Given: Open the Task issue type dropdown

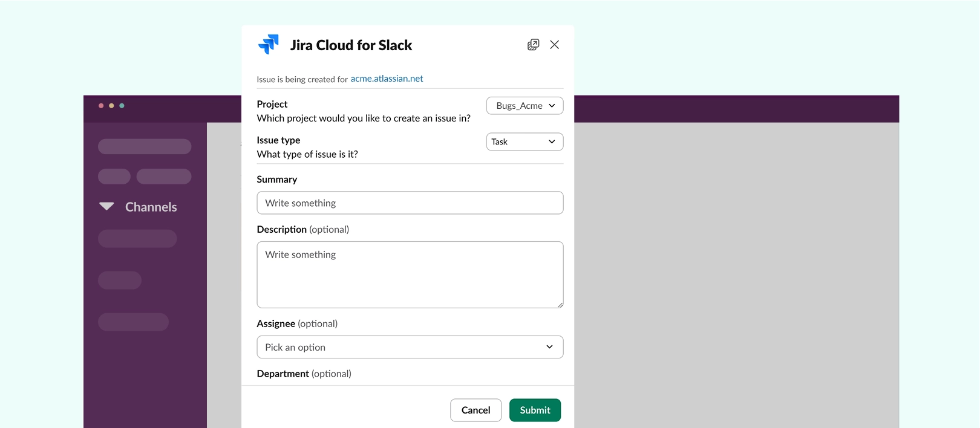Looking at the screenshot, I should (524, 141).
